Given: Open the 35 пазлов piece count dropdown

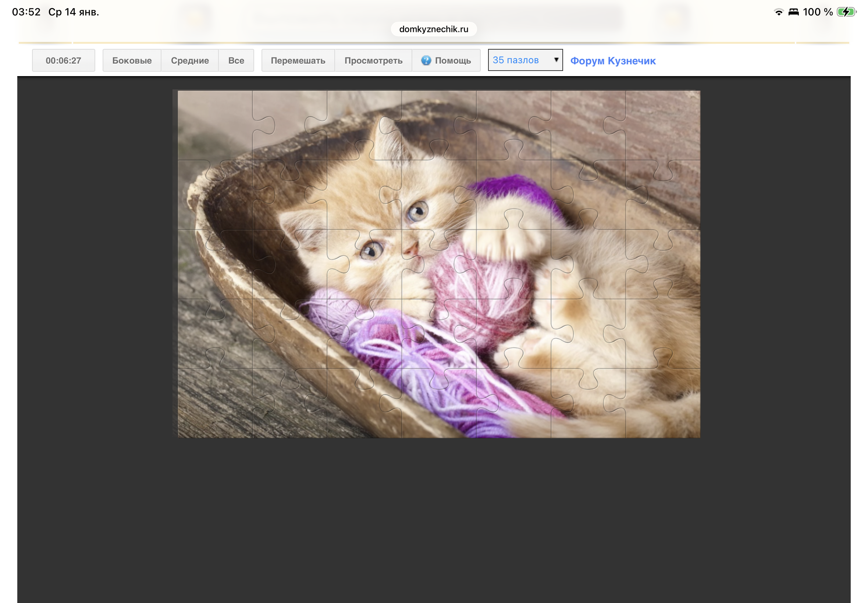Looking at the screenshot, I should point(525,60).
